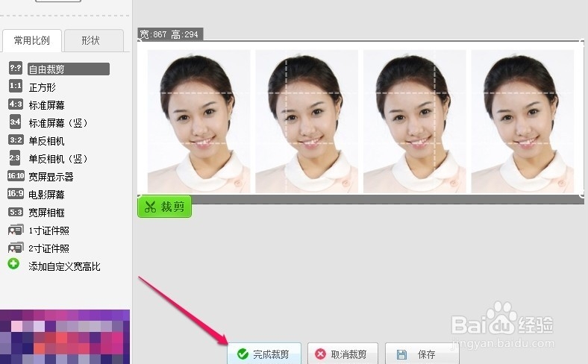Click the second portrait photo in canvas
Viewport: 588px width, 364px height.
[307, 122]
